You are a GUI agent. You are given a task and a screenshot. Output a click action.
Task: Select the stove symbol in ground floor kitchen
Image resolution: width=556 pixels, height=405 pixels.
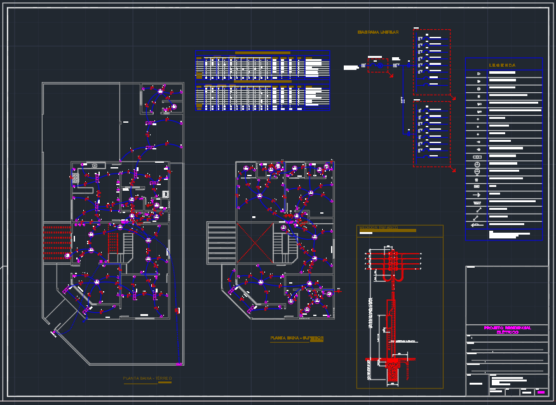[76, 178]
